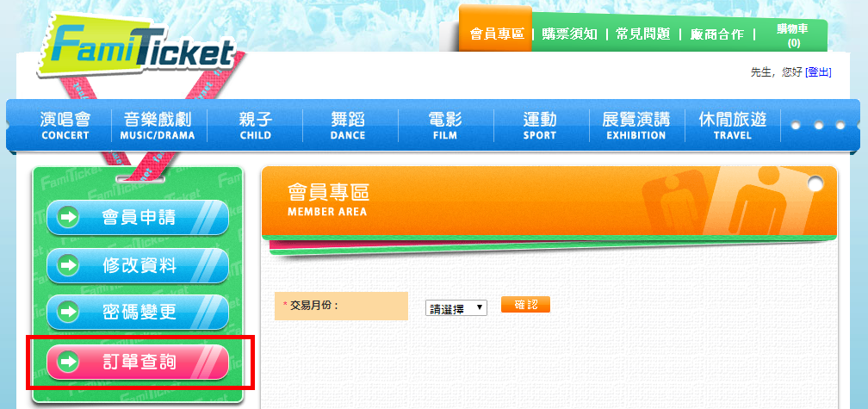Select 演唱會 CONCERT category
Viewport: 868px width, 409px height.
(65, 126)
